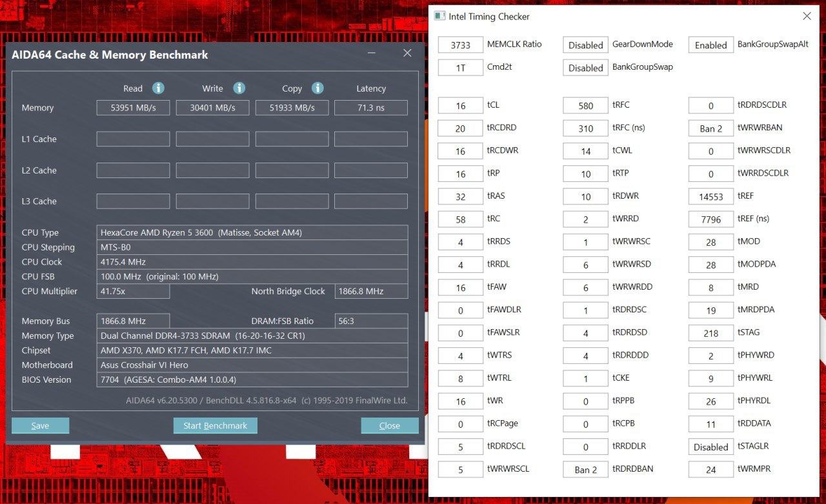This screenshot has width=826, height=504.
Task: Open Read info icon in AIDA64
Action: (x=158, y=88)
